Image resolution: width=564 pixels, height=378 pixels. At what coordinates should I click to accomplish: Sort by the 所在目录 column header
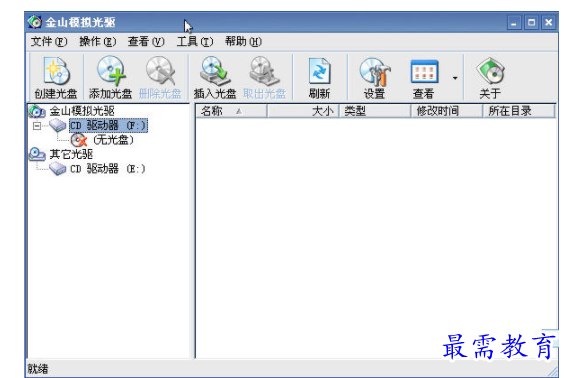coord(518,111)
